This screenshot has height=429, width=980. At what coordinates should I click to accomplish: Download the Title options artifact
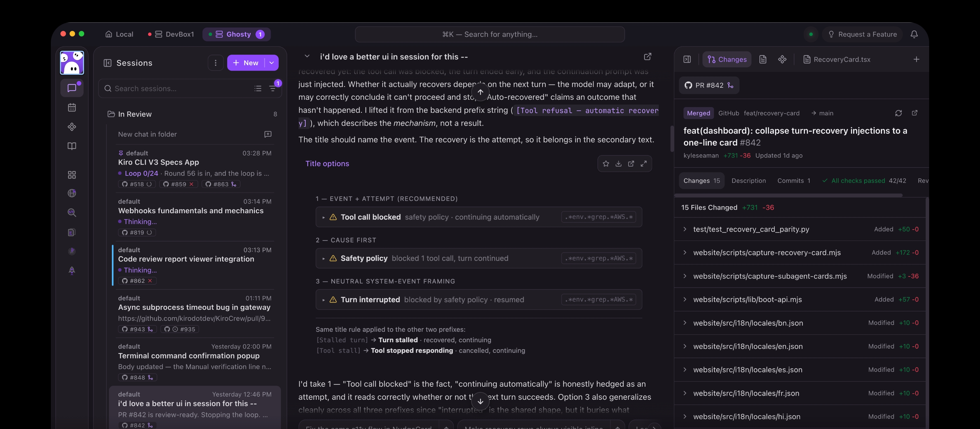[x=619, y=164]
